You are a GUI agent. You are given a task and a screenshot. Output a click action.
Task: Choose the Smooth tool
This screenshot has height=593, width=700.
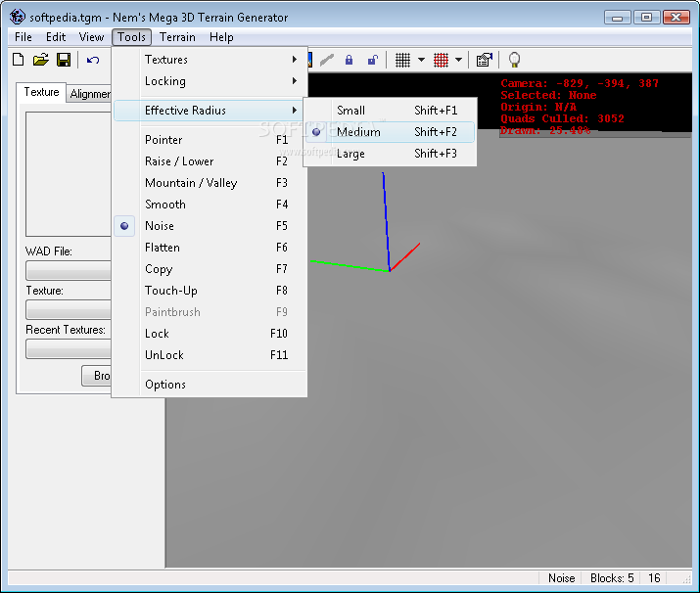pos(210,205)
